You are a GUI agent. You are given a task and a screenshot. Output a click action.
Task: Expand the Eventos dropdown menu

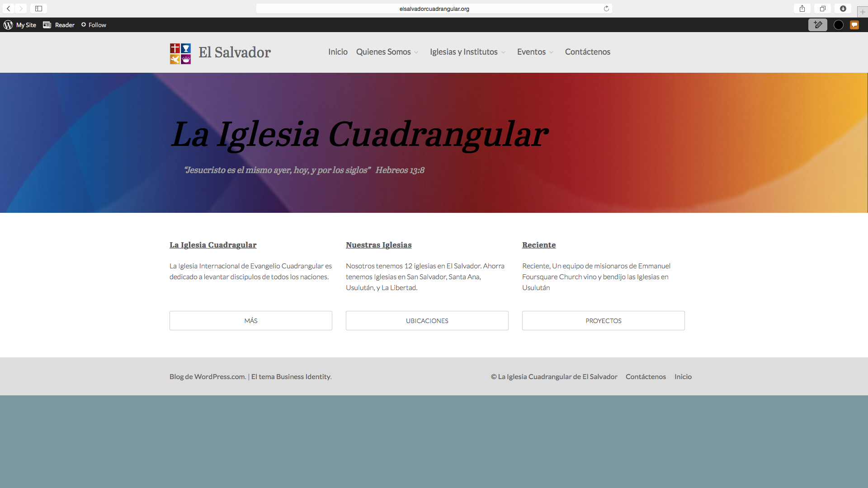coord(535,52)
